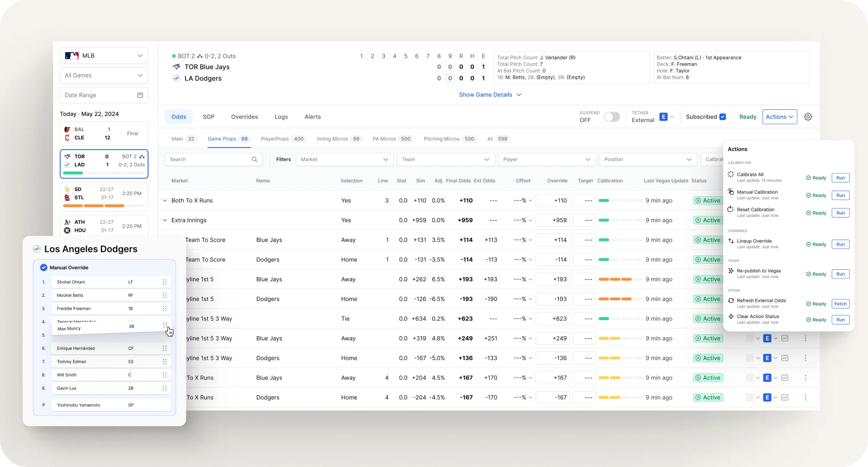The height and width of the screenshot is (467, 868).
Task: Open the settings gear next to Actions
Action: (x=808, y=117)
